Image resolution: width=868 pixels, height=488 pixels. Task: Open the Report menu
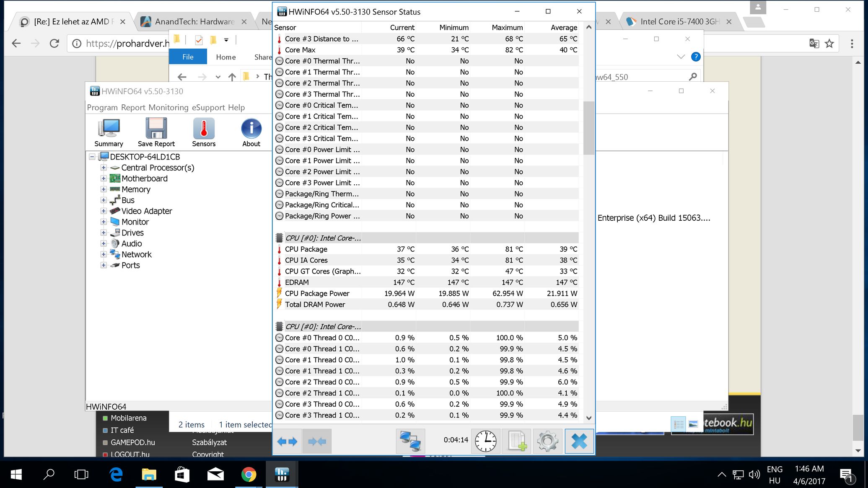[x=133, y=108]
